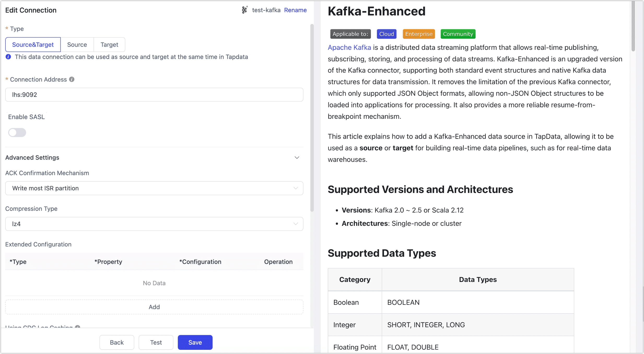Image resolution: width=644 pixels, height=354 pixels.
Task: Switch to the Source tab
Action: point(77,44)
